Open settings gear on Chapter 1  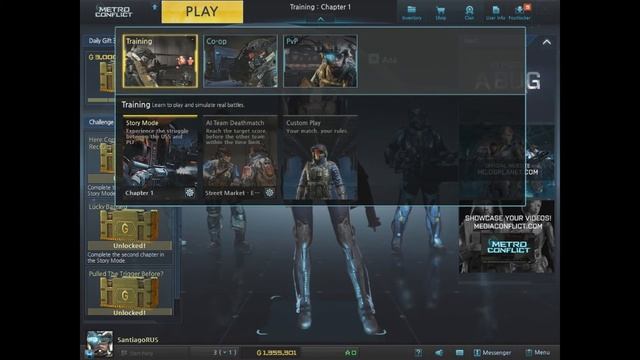(x=189, y=192)
